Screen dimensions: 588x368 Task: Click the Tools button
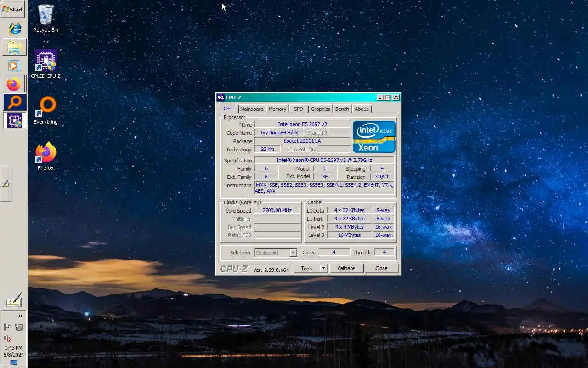point(307,268)
